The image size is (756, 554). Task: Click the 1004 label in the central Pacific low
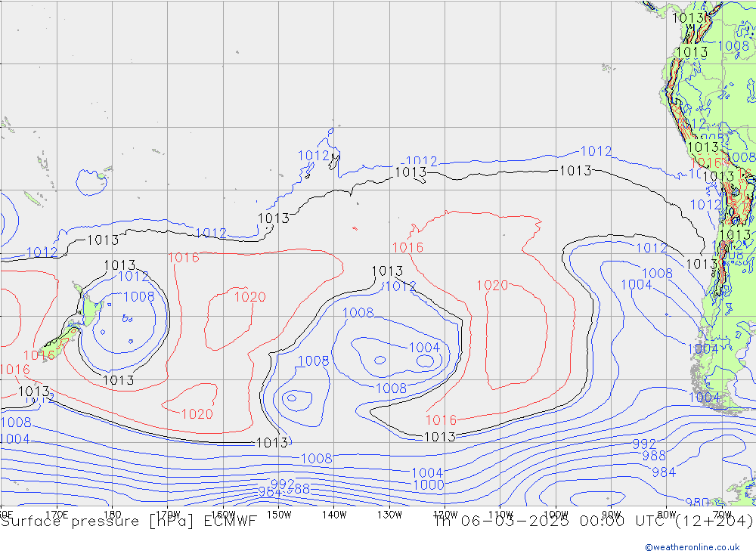[x=424, y=348]
